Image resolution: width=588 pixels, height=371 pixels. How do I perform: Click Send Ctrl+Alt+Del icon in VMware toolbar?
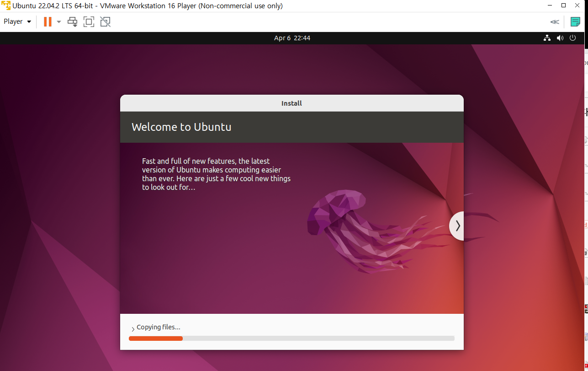(72, 22)
